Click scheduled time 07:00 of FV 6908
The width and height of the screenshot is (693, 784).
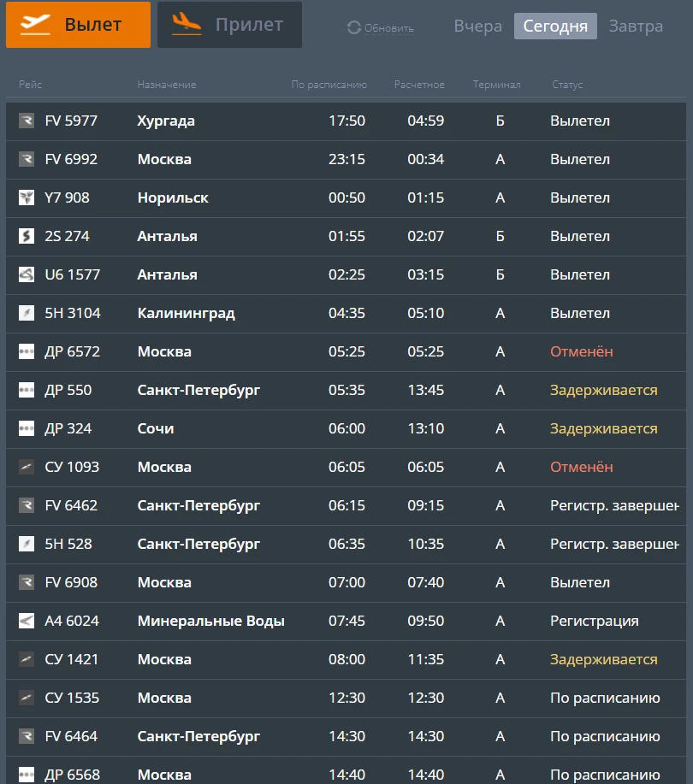pyautogui.click(x=346, y=582)
